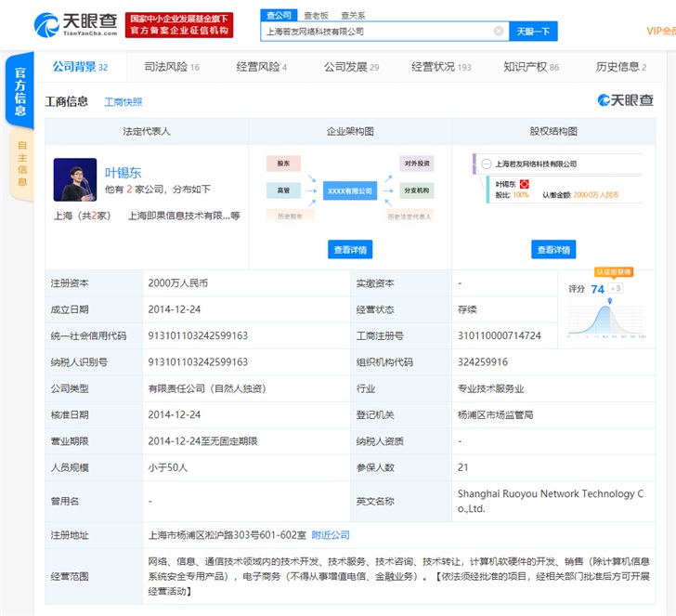The image size is (676, 616).
Task: Switch to the 经营状况 tab
Action: 441,67
